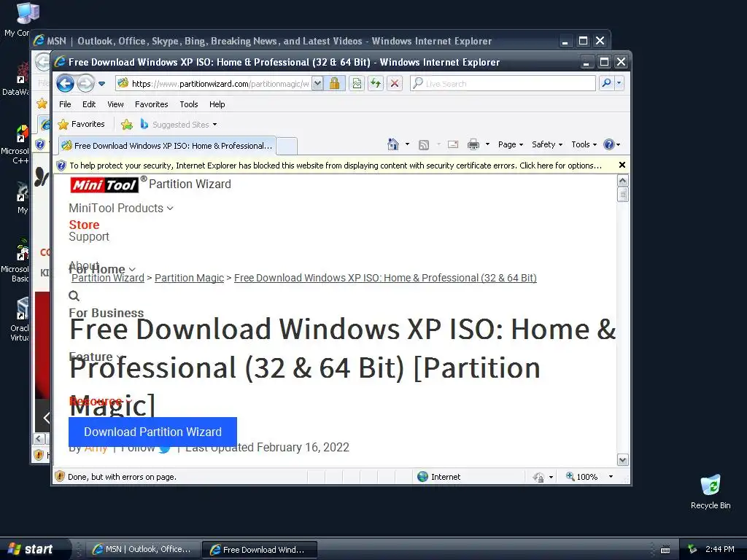Image resolution: width=747 pixels, height=560 pixels.
Task: Click the system tray network icon
Action: 692,549
